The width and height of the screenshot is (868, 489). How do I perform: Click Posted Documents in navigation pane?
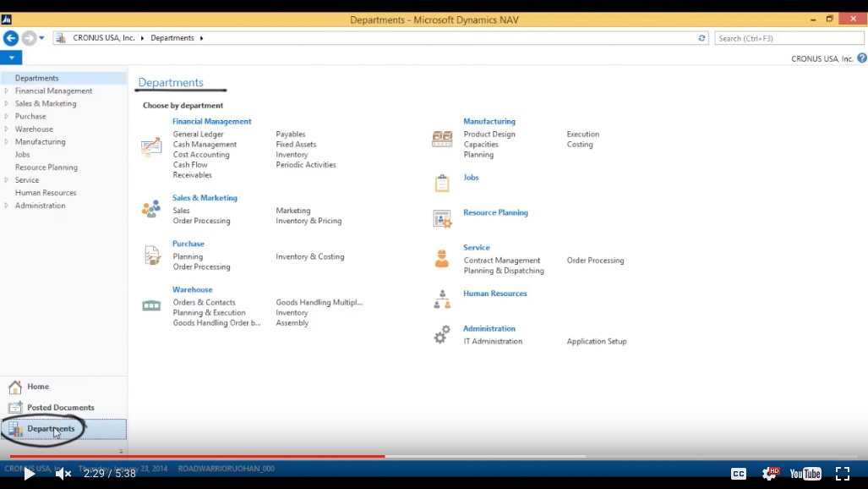(61, 407)
